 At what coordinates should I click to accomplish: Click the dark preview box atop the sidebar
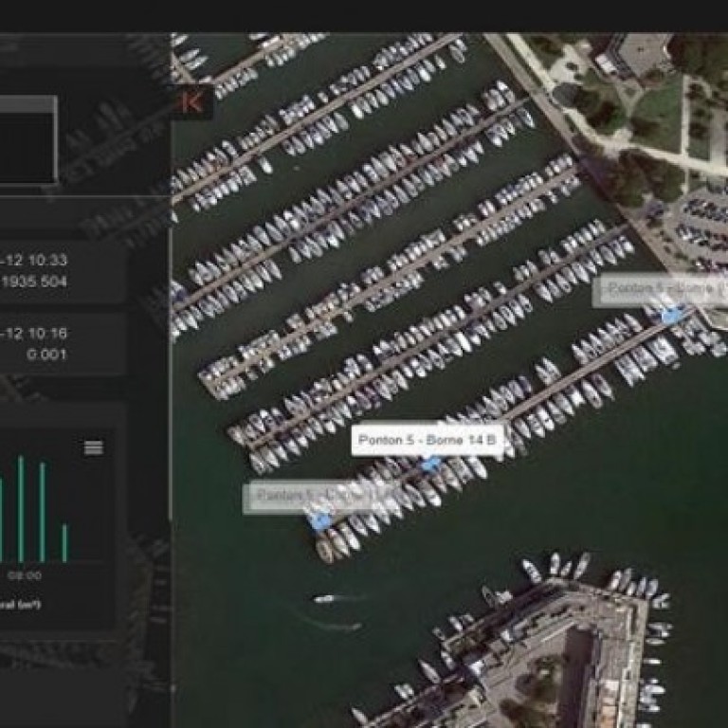(27, 139)
